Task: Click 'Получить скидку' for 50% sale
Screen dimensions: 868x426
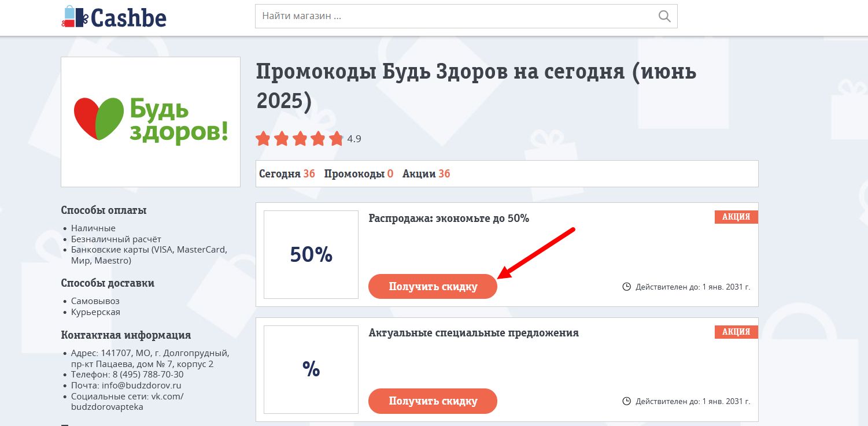Action: point(433,287)
